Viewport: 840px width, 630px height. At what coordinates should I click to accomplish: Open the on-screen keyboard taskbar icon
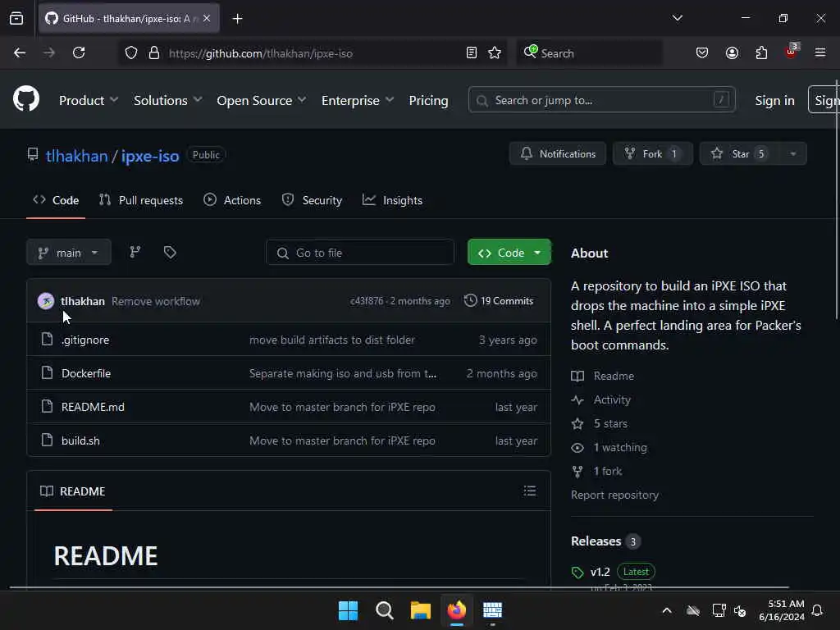492,610
